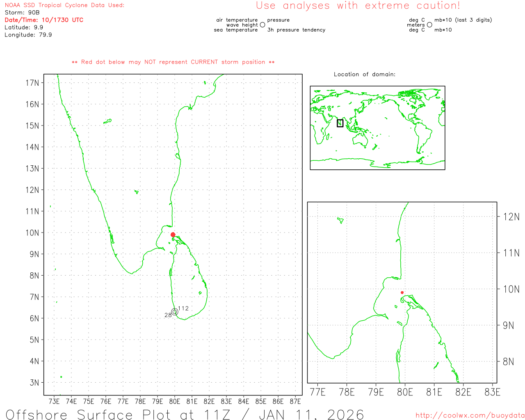Click the red storm dot on main map
Viewport: 525px width, 420px height.
tap(173, 235)
